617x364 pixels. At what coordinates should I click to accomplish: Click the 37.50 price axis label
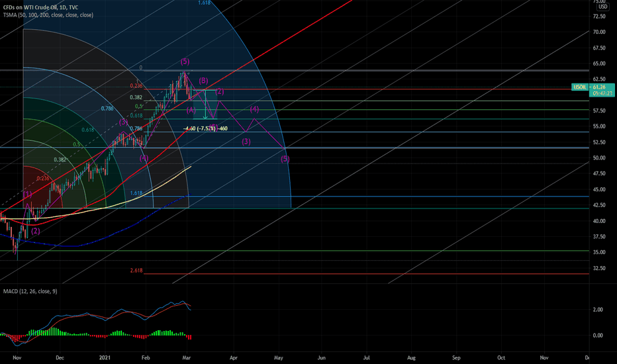(599, 236)
